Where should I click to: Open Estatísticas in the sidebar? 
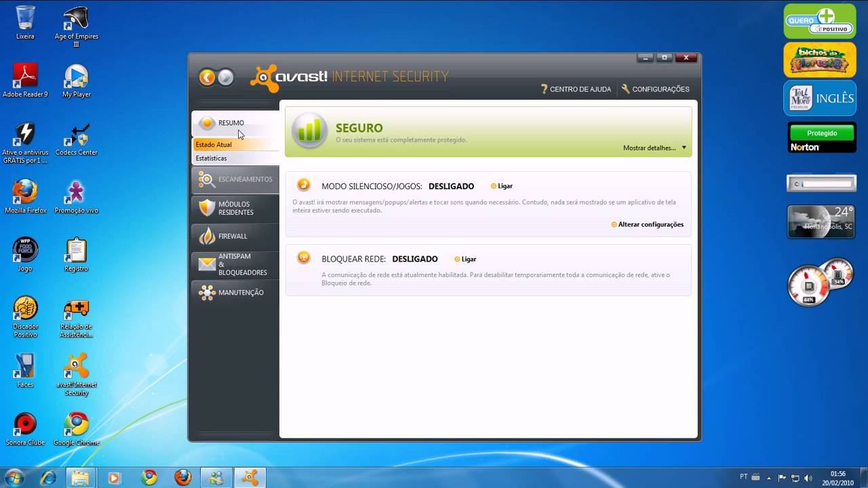click(235, 158)
